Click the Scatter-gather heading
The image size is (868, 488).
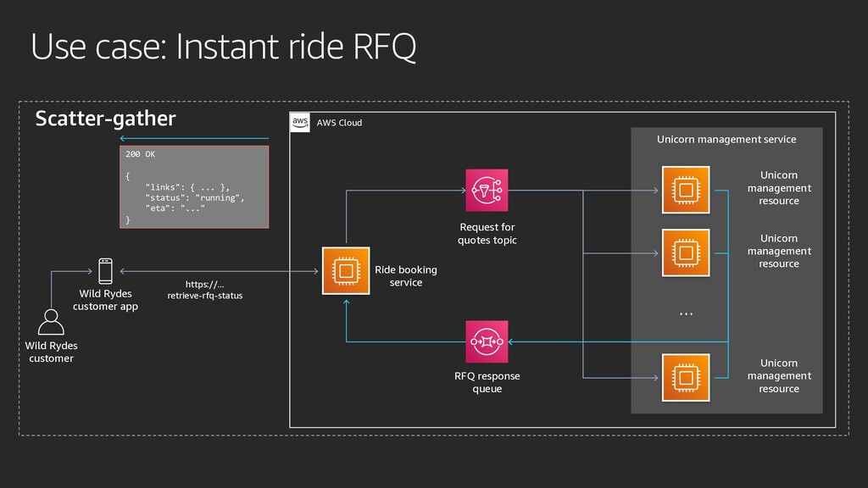click(105, 119)
